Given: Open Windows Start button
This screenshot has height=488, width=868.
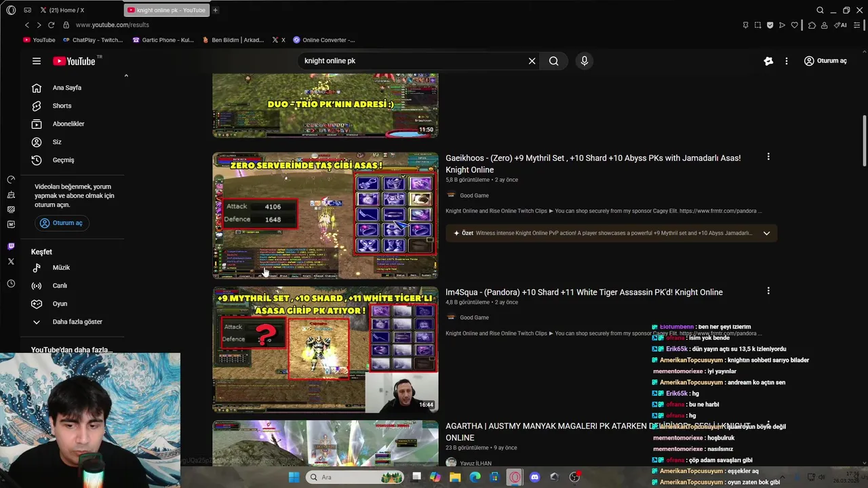Looking at the screenshot, I should point(294,477).
